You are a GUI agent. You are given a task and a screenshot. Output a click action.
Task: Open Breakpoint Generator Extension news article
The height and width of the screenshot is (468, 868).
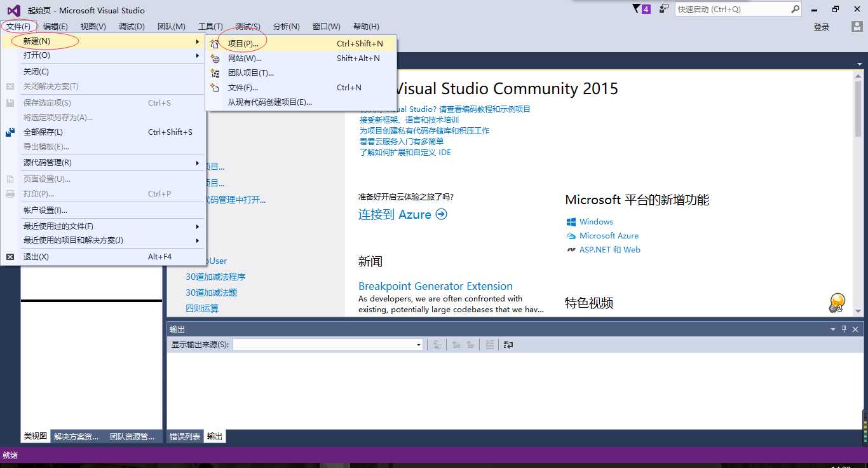pos(435,286)
